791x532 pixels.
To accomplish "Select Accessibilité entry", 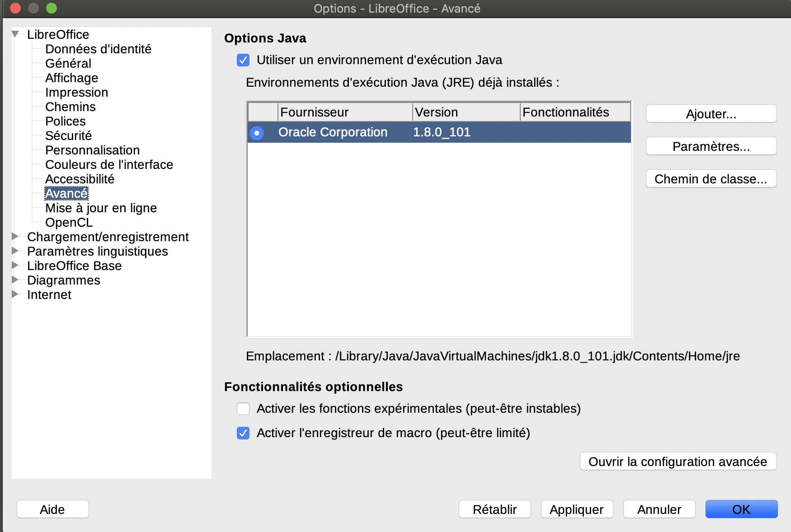I will [x=80, y=179].
